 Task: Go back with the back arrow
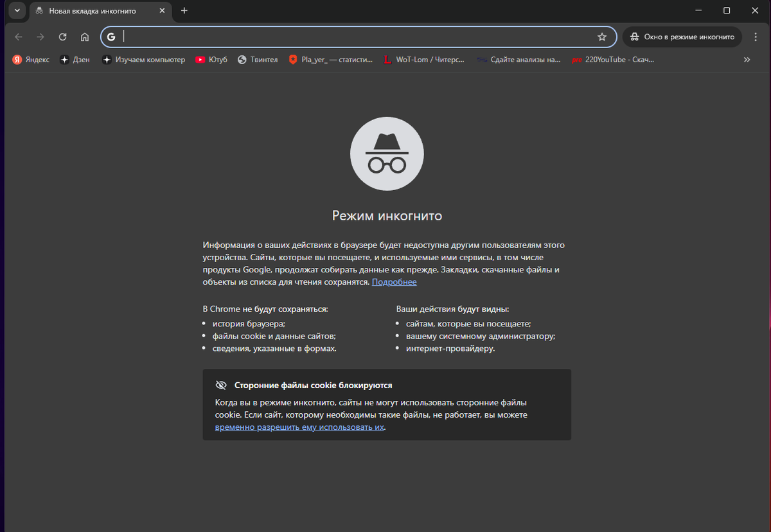[19, 37]
